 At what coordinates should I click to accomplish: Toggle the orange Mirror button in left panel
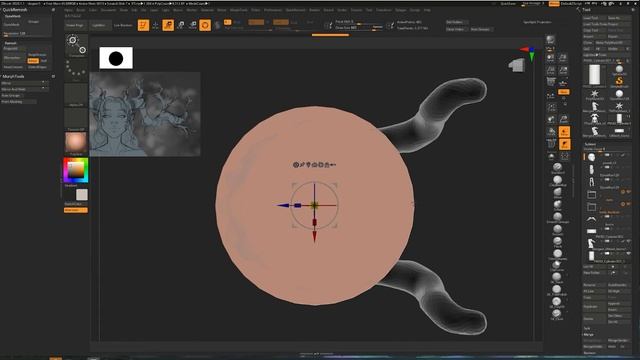[x=33, y=61]
